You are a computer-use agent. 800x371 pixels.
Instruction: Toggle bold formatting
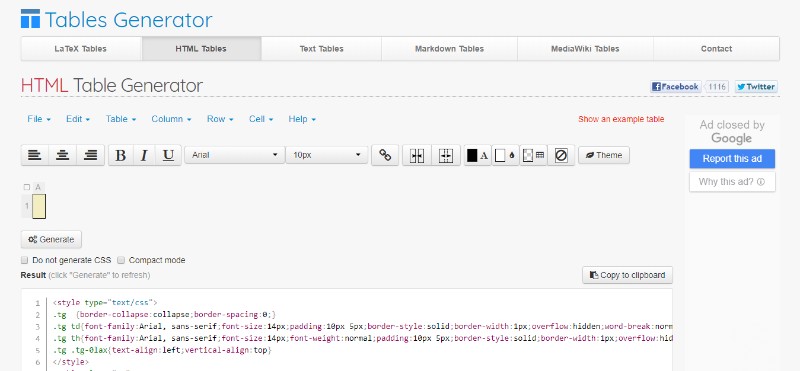[x=121, y=155]
